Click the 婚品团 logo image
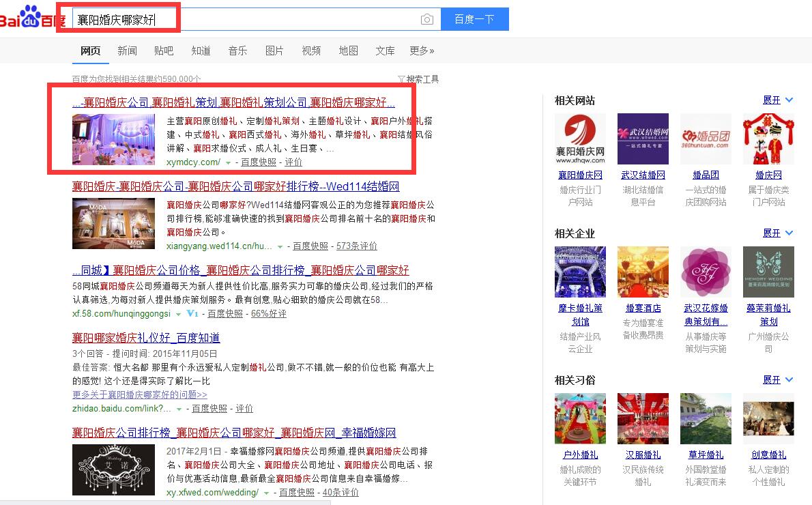The width and height of the screenshot is (812, 505). coord(706,139)
